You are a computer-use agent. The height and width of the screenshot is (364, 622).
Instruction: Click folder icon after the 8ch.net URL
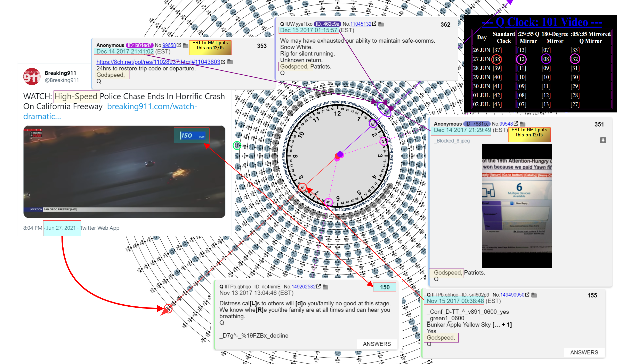[x=230, y=62]
